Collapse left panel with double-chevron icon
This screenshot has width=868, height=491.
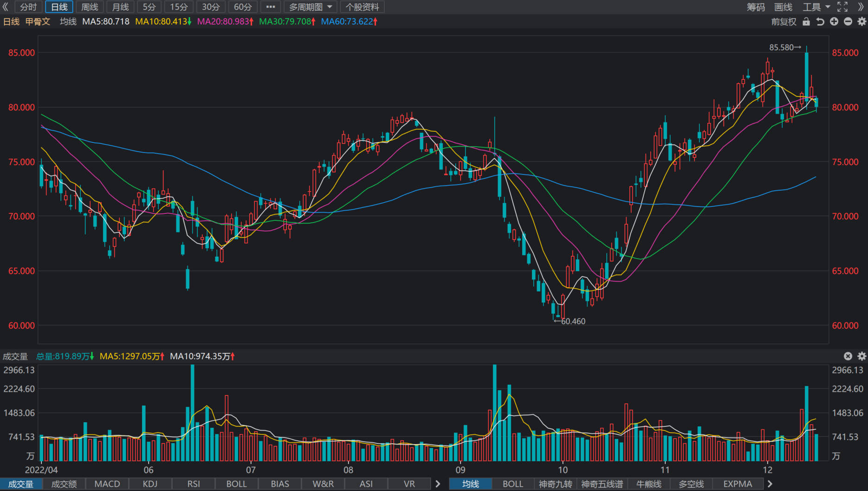(6, 7)
